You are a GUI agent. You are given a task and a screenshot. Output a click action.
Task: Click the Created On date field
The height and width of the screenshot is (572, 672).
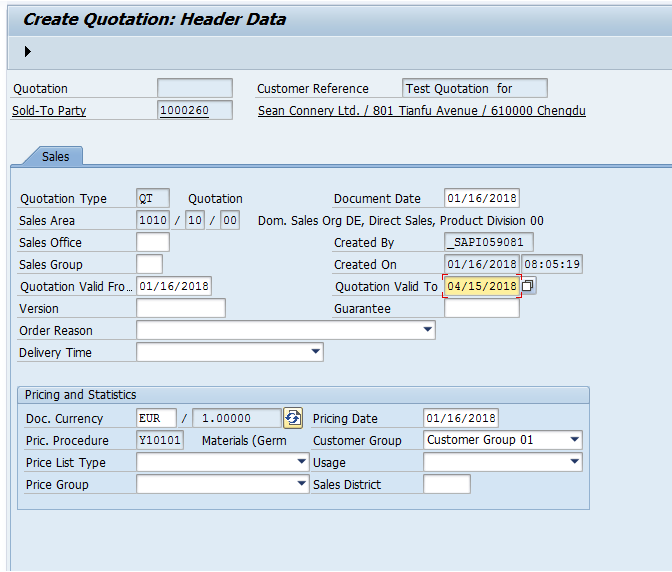(x=482, y=264)
